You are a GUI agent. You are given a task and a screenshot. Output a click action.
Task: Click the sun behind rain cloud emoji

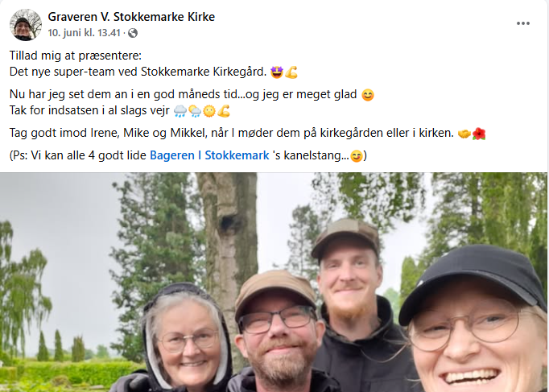195,111
